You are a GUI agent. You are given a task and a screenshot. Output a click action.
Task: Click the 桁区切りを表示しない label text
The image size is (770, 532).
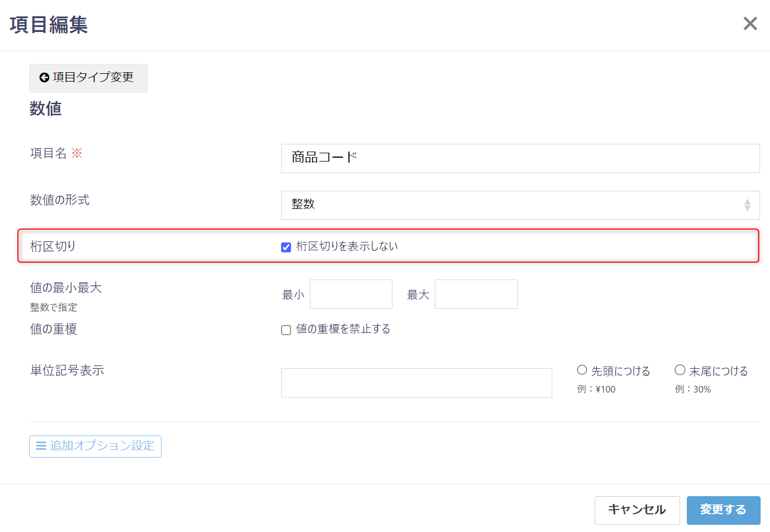[x=347, y=246]
